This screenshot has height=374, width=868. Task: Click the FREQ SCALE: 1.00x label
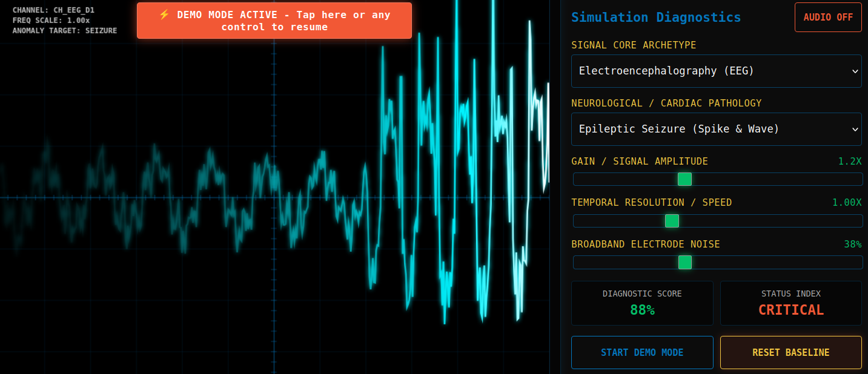point(51,20)
